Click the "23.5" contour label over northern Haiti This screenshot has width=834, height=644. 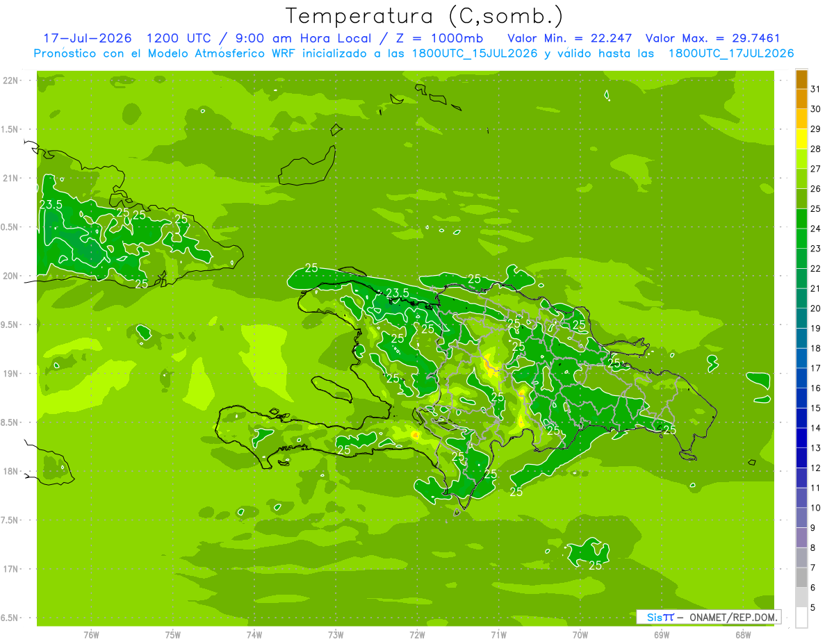pyautogui.click(x=398, y=292)
